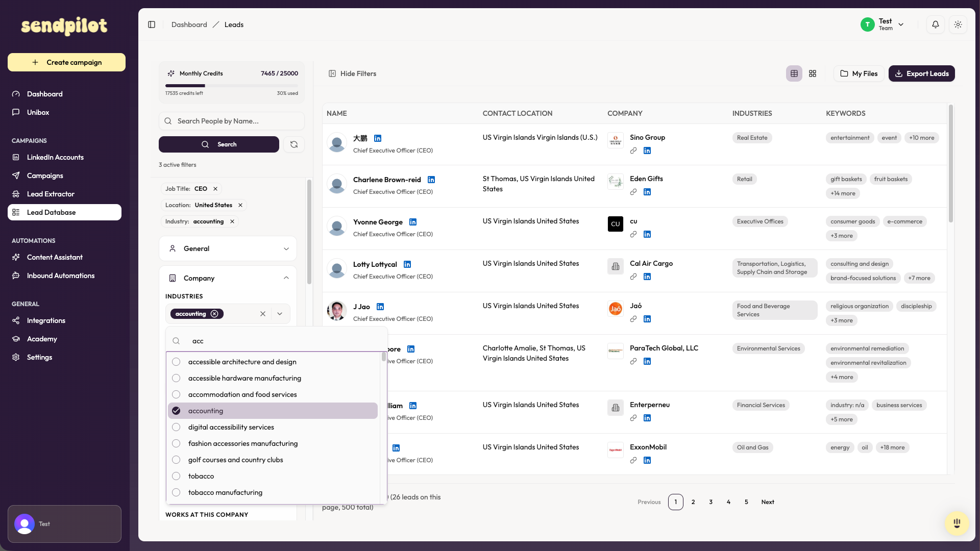Open the Settings menu item
Screen dimensions: 980x551
click(x=40, y=357)
